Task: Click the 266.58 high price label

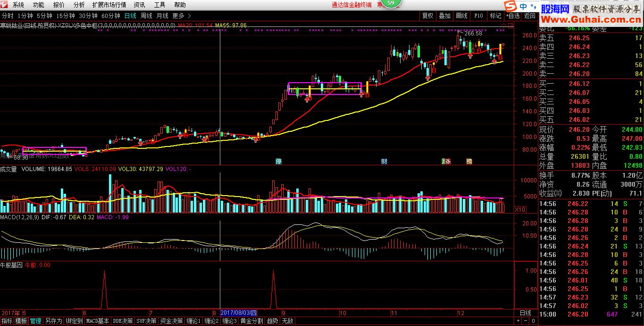Action: pos(473,34)
